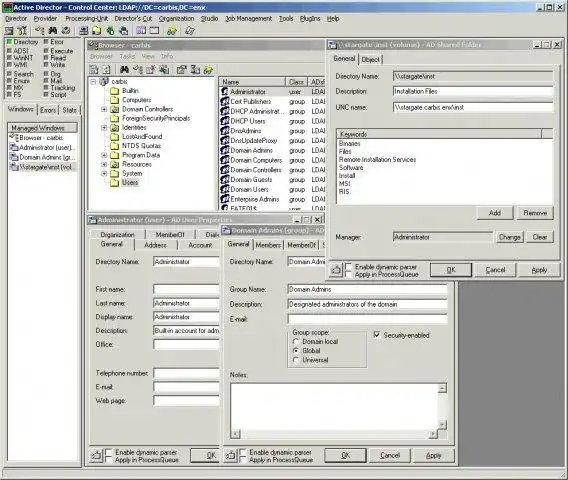Enable dynamic parser in the Domain Admins dialog
The height and width of the screenshot is (480, 568).
pos(243,452)
